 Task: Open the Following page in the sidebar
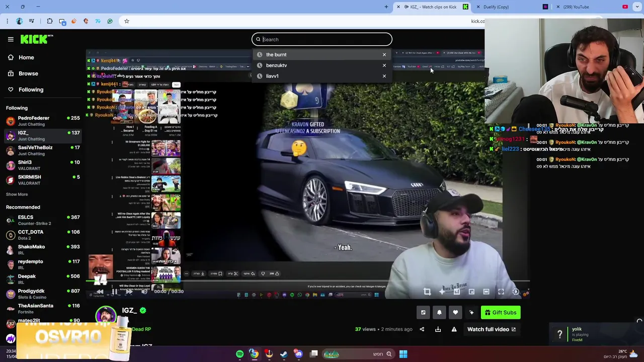point(31,89)
